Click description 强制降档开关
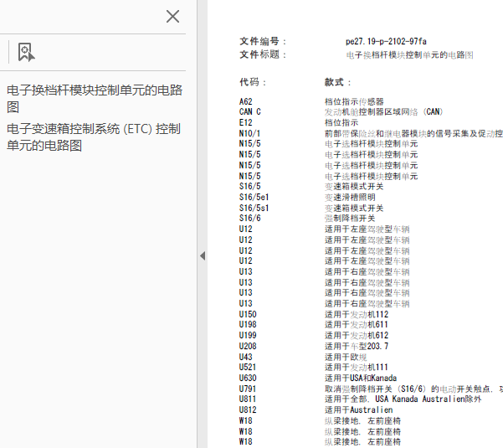503x448 pixels. (350, 219)
